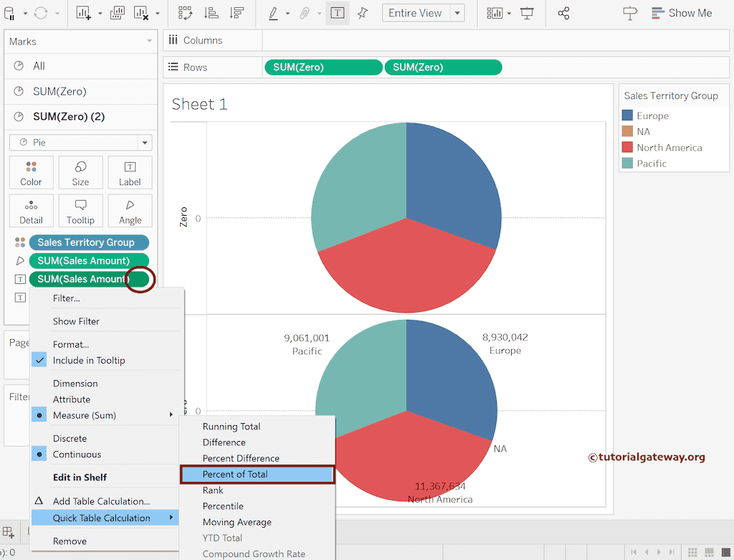This screenshot has width=734, height=560.
Task: Expand the Entire View fit dropdown
Action: tap(457, 13)
